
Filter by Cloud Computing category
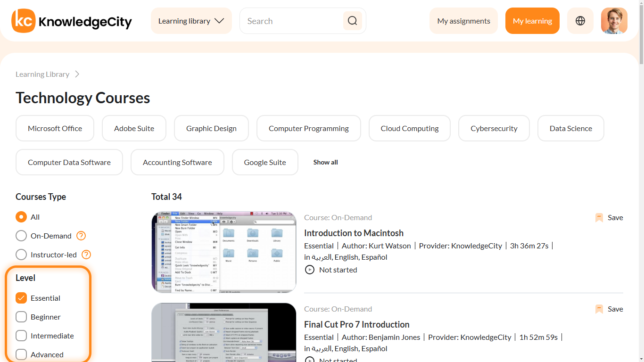[410, 128]
